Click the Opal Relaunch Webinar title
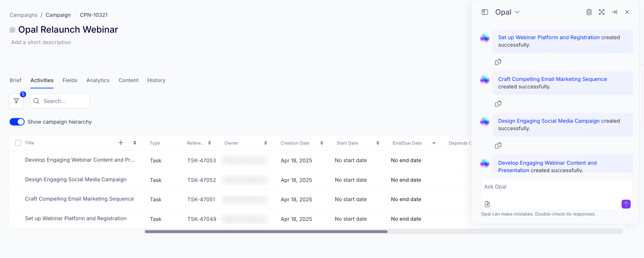Image resolution: width=644 pixels, height=258 pixels. point(68,30)
